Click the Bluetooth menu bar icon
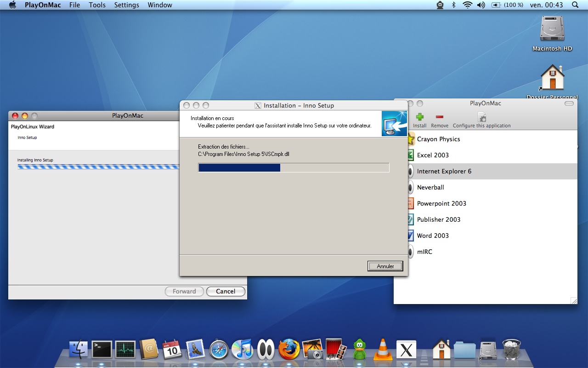Screen dimensions: 588x368 [453, 5]
